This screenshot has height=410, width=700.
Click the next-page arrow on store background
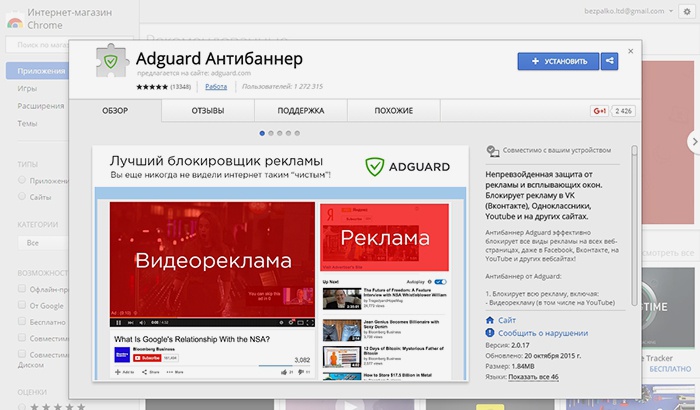point(694,142)
